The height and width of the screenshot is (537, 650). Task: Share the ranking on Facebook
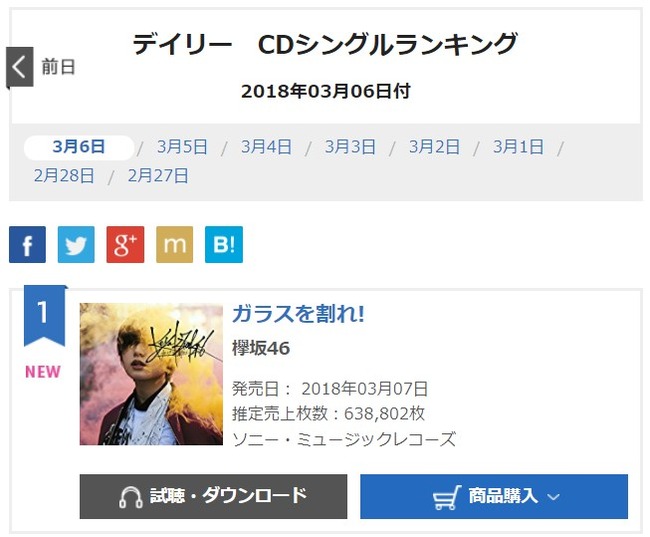(27, 245)
